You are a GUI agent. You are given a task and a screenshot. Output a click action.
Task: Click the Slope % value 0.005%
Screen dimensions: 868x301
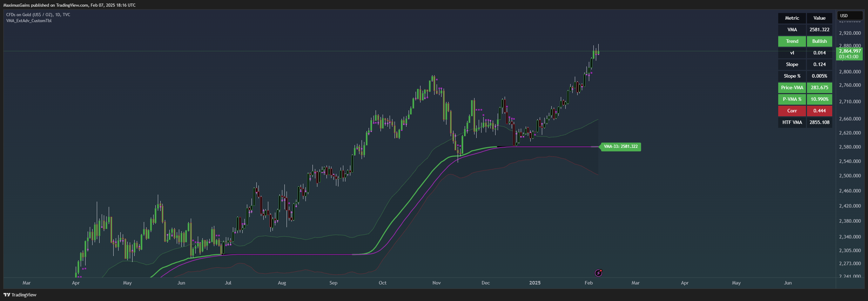tap(819, 76)
